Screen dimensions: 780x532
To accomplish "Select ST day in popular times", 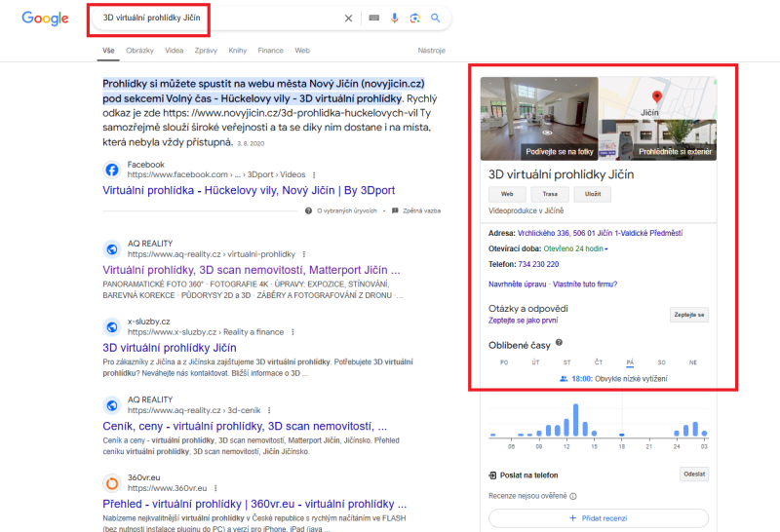I will (567, 362).
